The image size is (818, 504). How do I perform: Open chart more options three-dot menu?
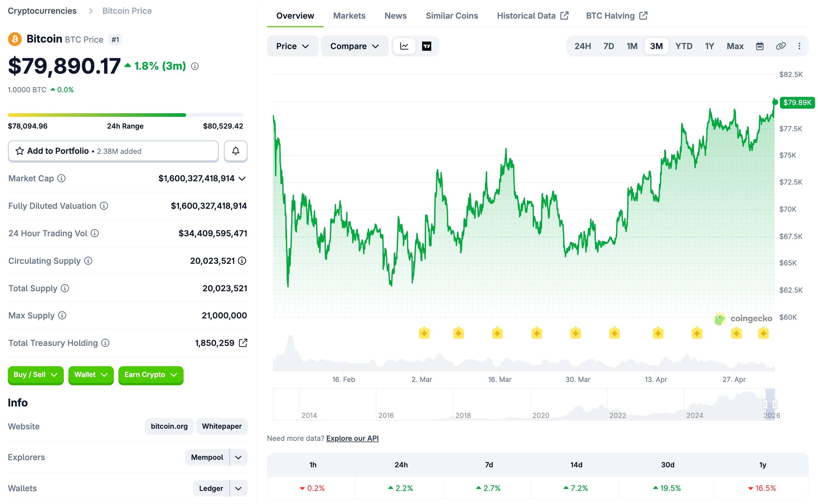point(799,46)
